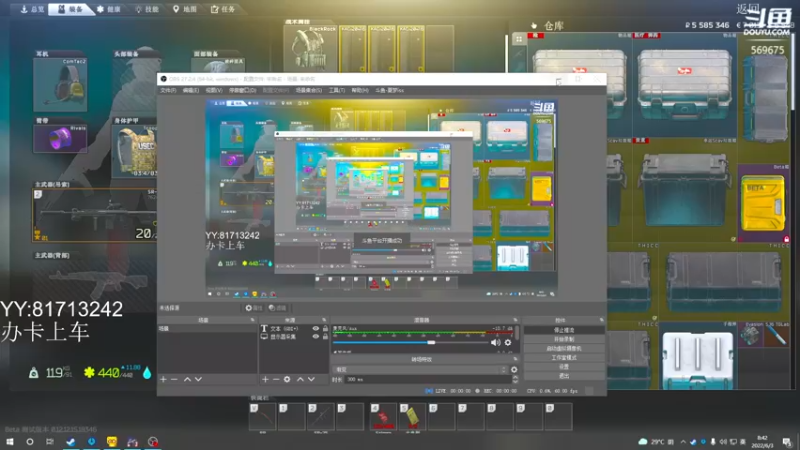This screenshot has height=450, width=800.
Task: Select the yellow Beta container in stash
Action: pos(763,204)
